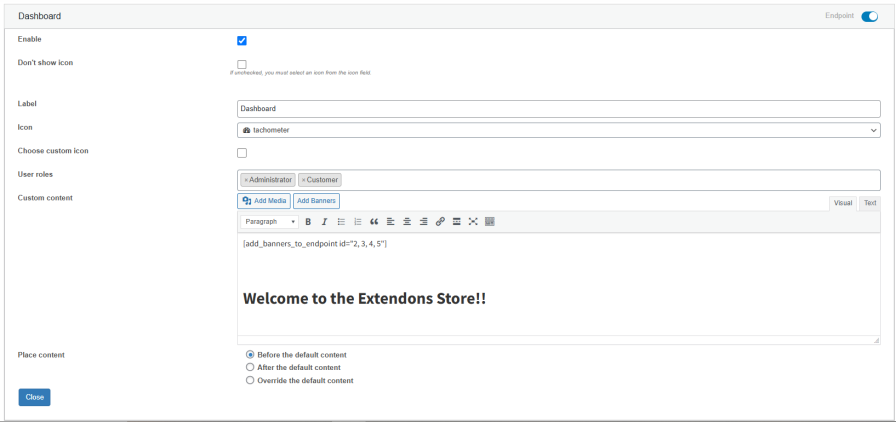Image resolution: width=896 pixels, height=422 pixels.
Task: Enable distraction-free fullscreen mode
Action: (473, 222)
